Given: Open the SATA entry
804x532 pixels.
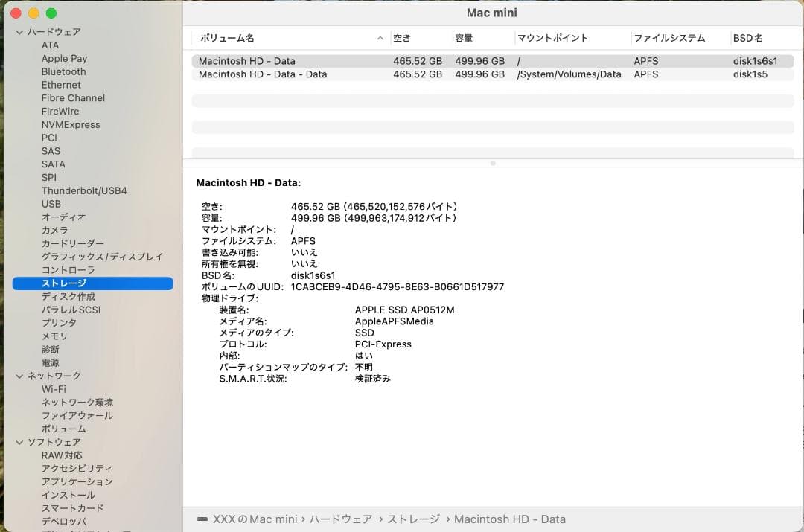Looking at the screenshot, I should pos(54,164).
